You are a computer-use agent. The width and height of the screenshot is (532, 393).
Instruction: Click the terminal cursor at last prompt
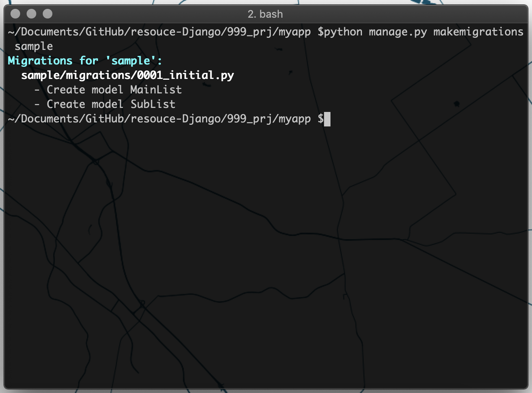(327, 119)
